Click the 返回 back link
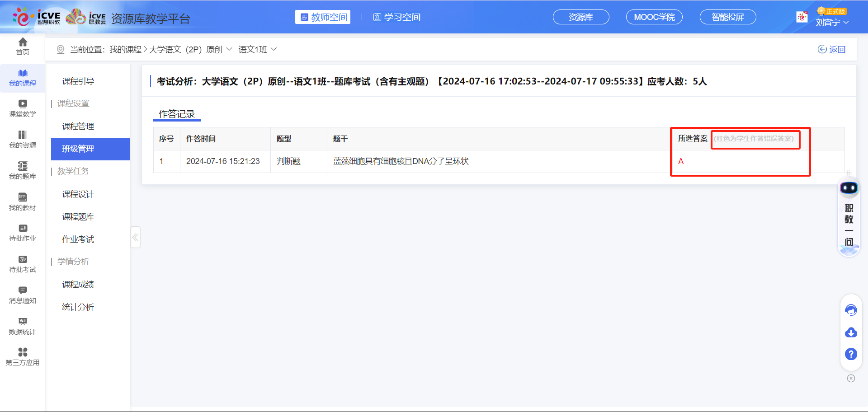 point(832,49)
